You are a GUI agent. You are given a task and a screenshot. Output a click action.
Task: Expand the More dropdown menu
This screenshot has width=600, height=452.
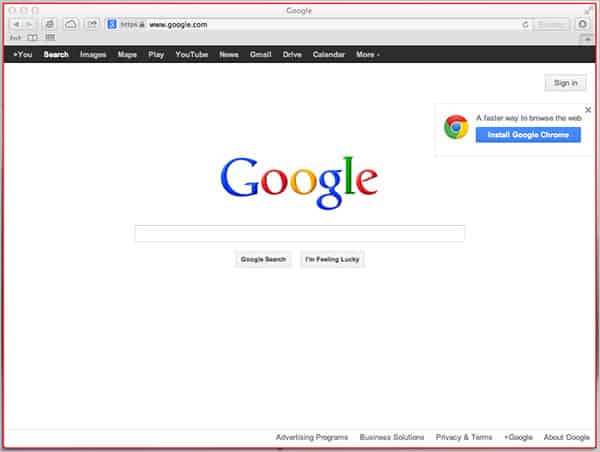[x=368, y=54]
